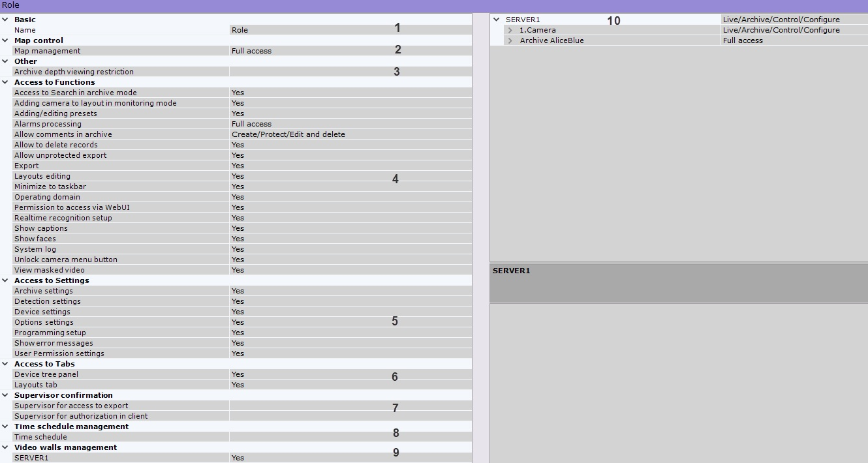Collapse the SERVER1 tree node
Image resolution: width=868 pixels, height=463 pixels.
(x=497, y=20)
